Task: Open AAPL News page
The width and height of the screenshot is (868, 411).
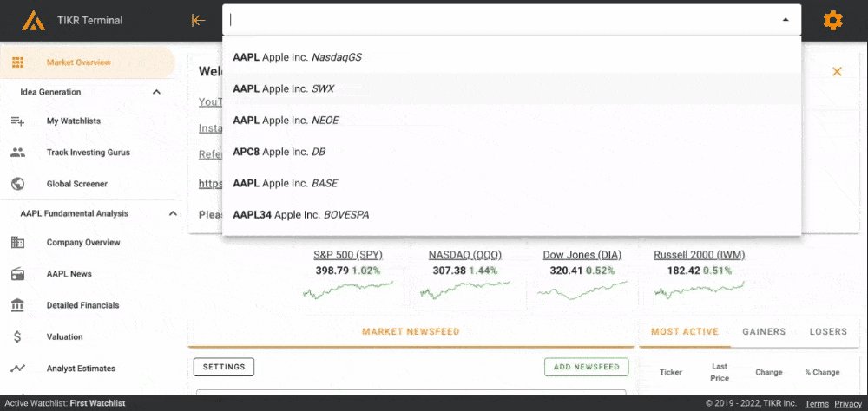Action: pos(69,274)
